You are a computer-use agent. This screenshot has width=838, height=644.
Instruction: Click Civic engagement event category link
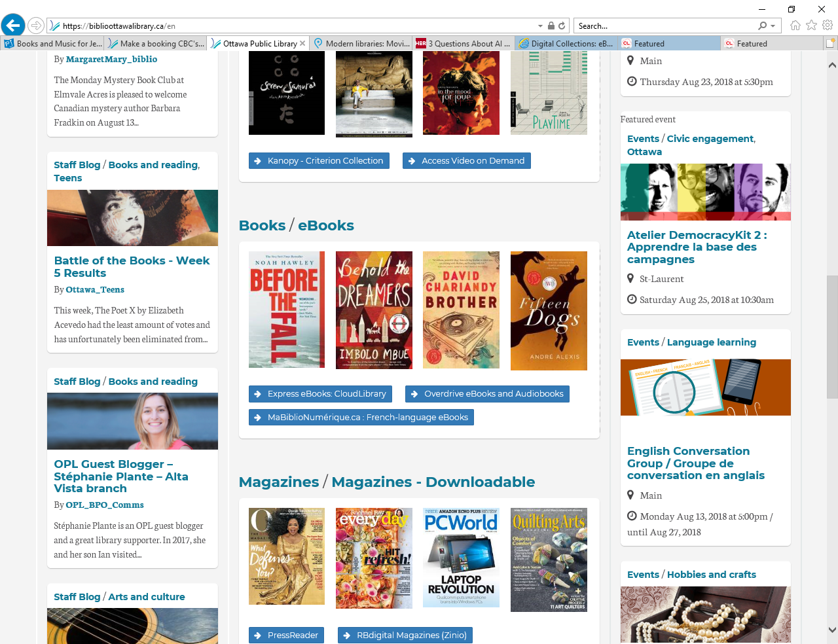tap(710, 139)
